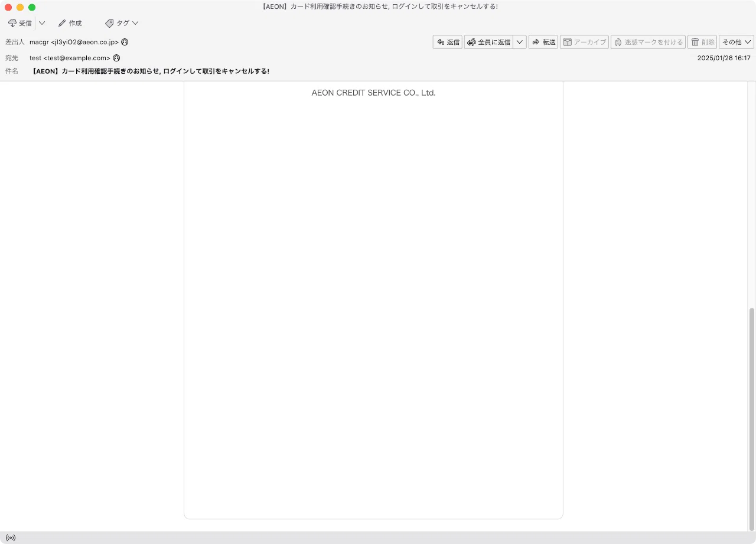Compose a new message with 作成
The width and height of the screenshot is (756, 544).
[x=70, y=23]
